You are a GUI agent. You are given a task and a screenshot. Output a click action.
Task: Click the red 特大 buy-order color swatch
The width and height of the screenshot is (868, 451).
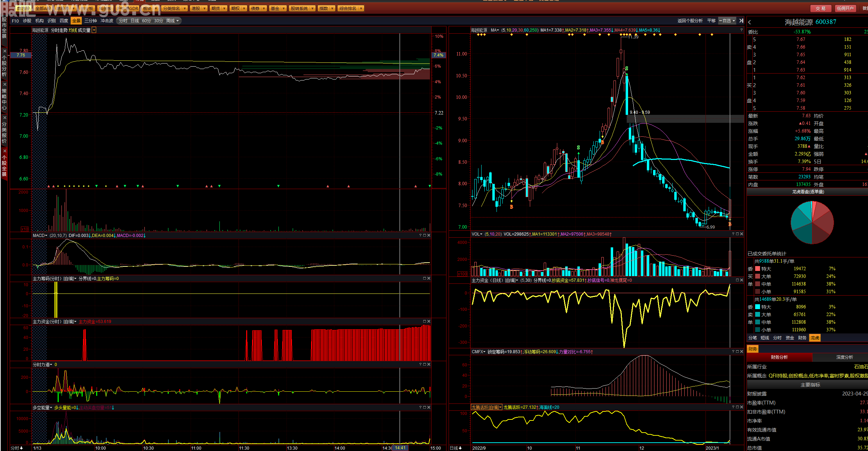pos(758,269)
